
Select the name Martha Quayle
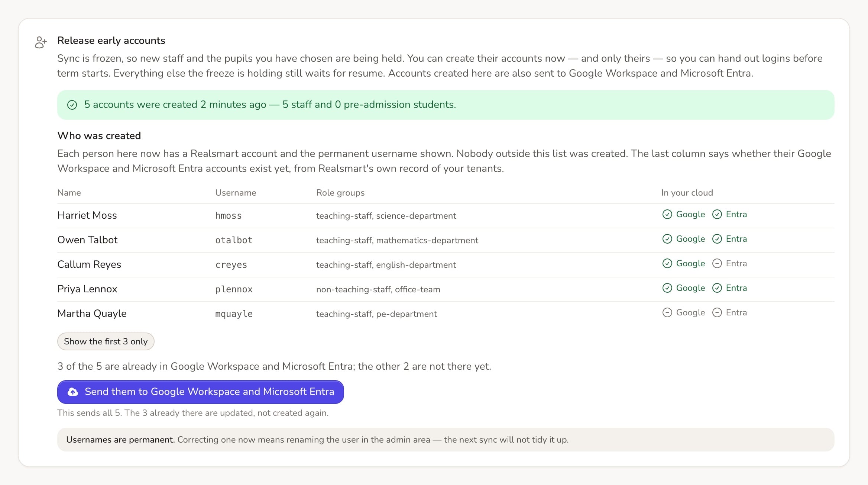[x=92, y=314]
